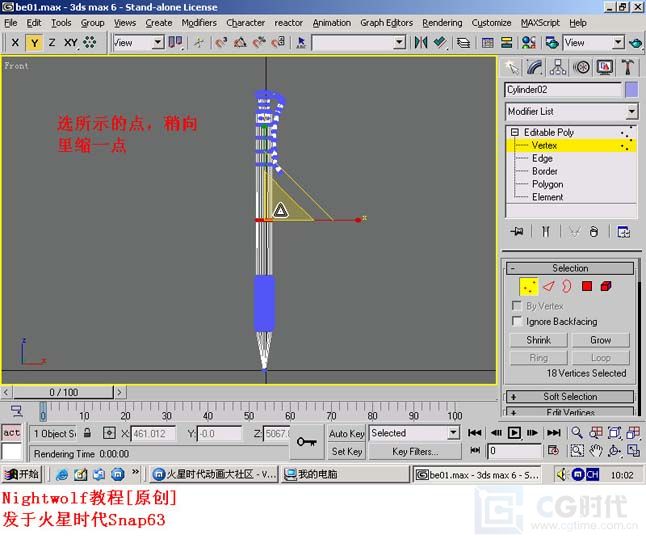This screenshot has height=539, width=646.
Task: Open the Modifiers menu
Action: click(199, 23)
